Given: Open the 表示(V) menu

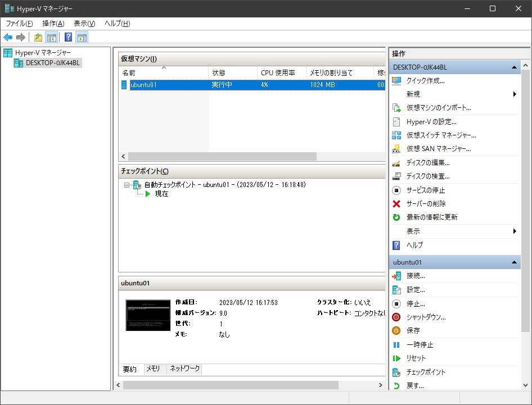Looking at the screenshot, I should pyautogui.click(x=84, y=24).
